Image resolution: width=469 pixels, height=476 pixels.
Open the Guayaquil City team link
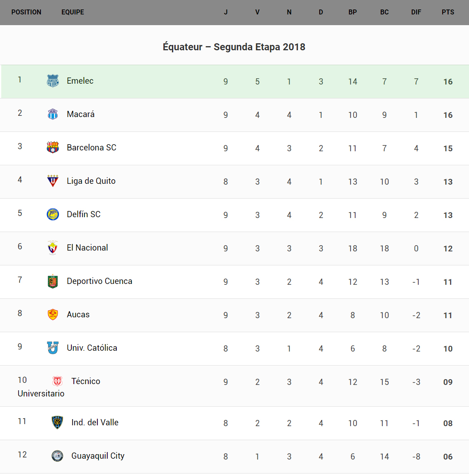click(98, 456)
